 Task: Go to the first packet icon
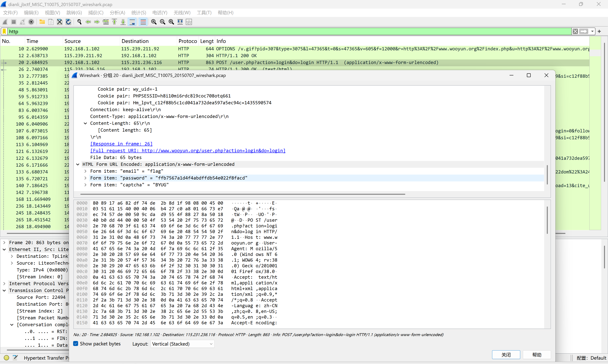point(114,22)
